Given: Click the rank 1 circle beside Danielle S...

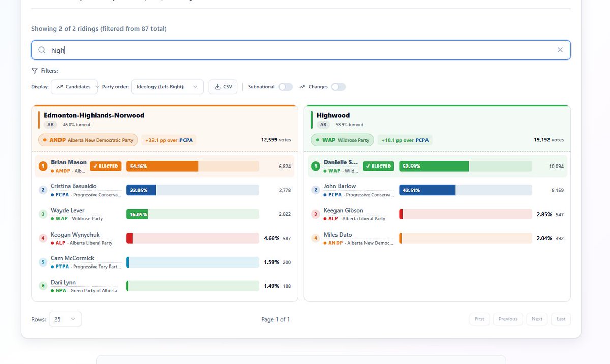Looking at the screenshot, I should point(316,166).
